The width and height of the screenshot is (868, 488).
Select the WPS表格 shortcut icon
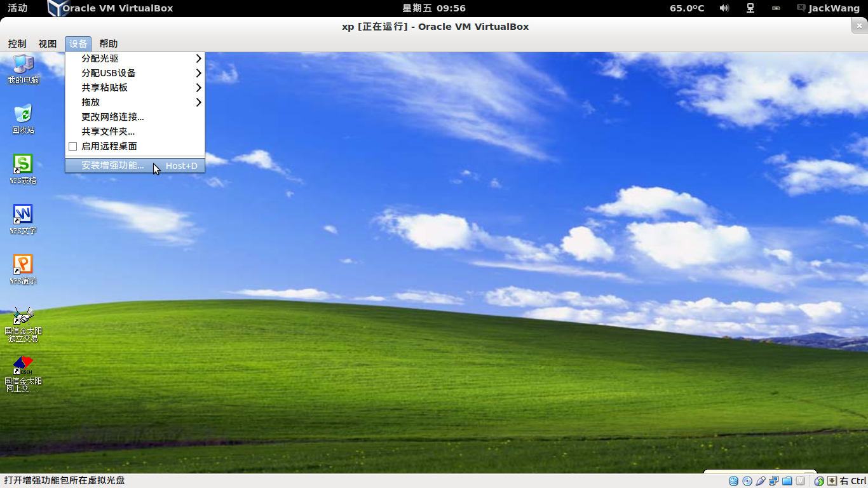point(23,169)
